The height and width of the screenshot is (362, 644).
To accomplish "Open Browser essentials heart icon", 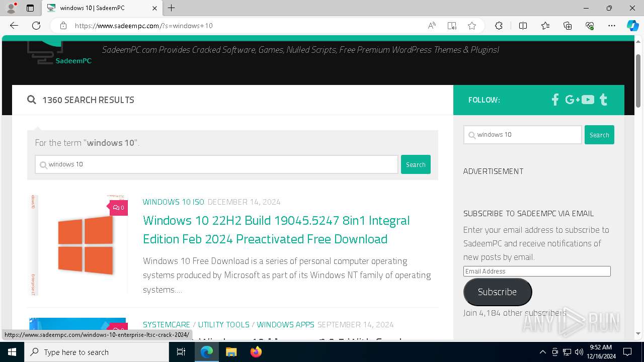I will 590,26.
